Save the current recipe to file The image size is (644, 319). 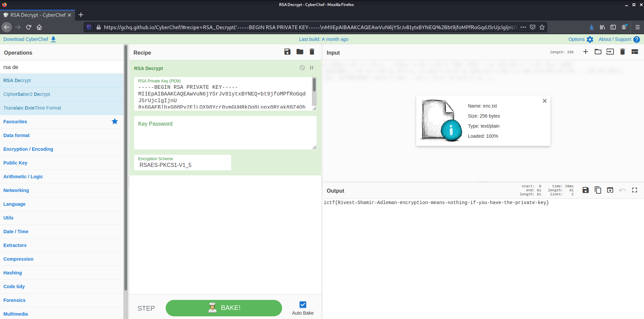click(287, 52)
